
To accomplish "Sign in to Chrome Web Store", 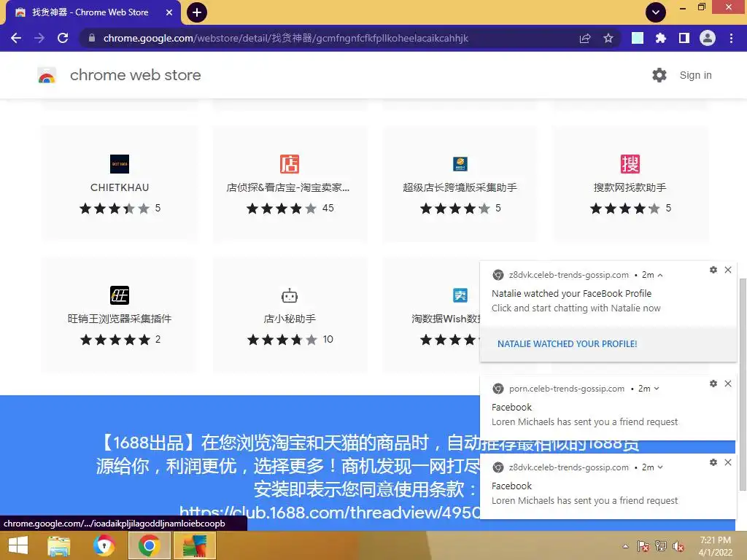I will pos(695,75).
